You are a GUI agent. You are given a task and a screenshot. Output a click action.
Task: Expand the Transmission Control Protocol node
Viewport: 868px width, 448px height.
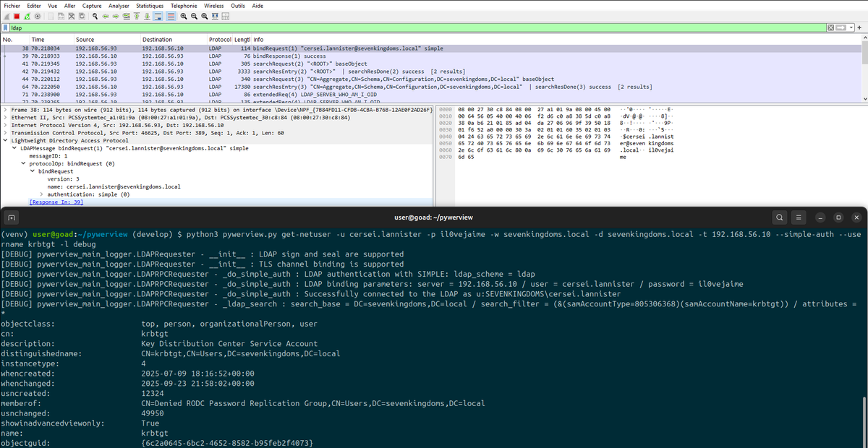[5, 133]
